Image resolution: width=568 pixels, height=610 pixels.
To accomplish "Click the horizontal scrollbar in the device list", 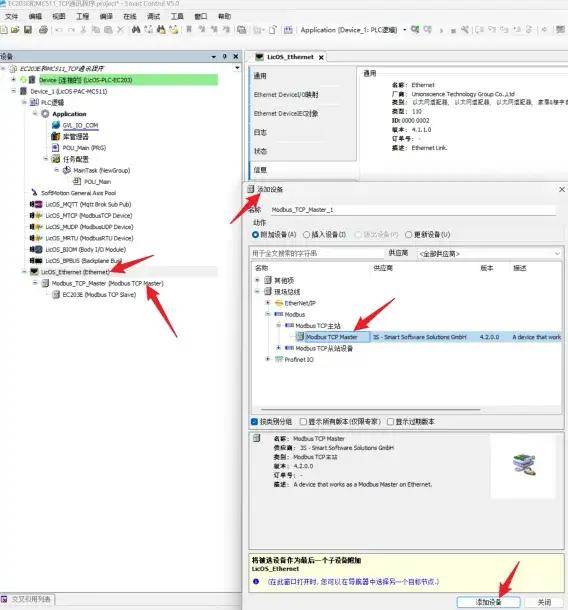I will [371, 409].
